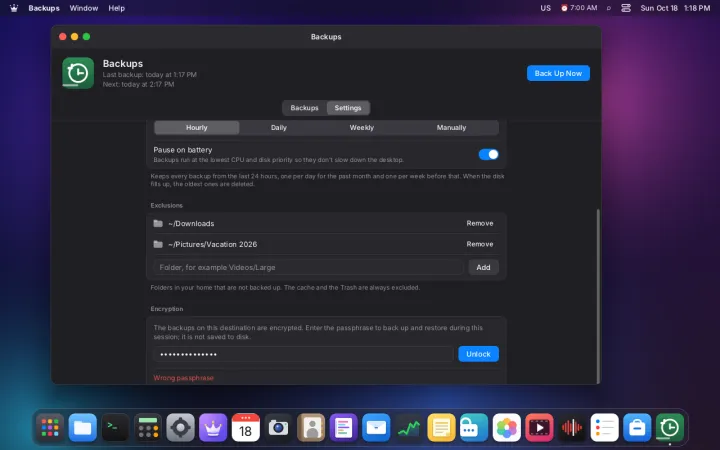Click the ~/Downloads exclusion text

pyautogui.click(x=191, y=224)
